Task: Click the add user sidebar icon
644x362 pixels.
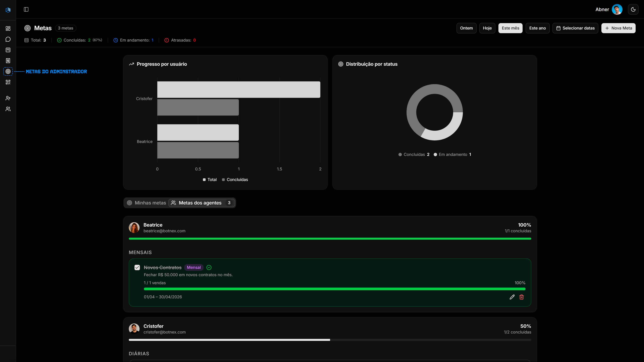Action: pyautogui.click(x=8, y=98)
